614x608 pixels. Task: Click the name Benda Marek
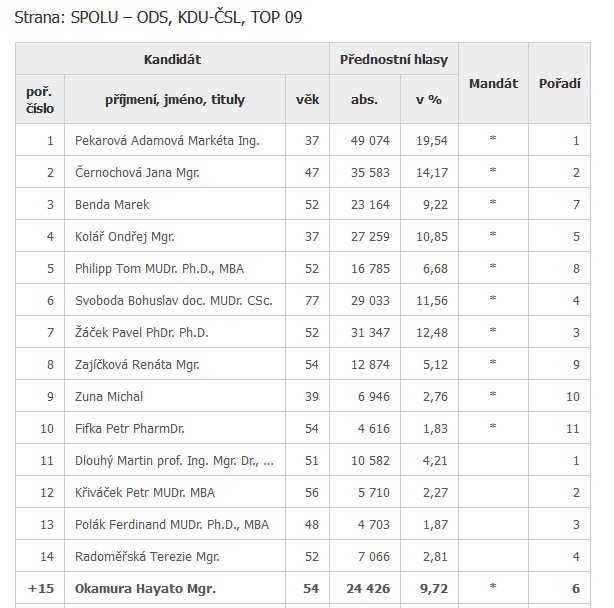112,204
